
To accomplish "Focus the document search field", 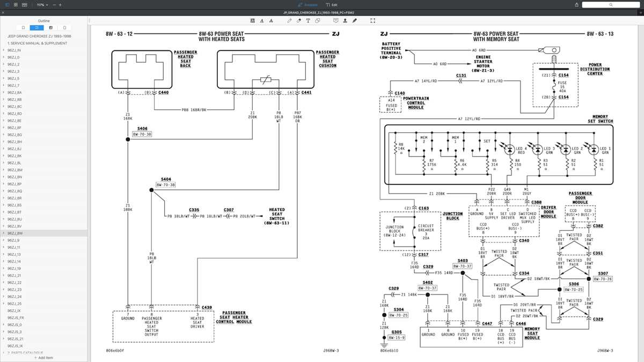I will coord(611,4).
